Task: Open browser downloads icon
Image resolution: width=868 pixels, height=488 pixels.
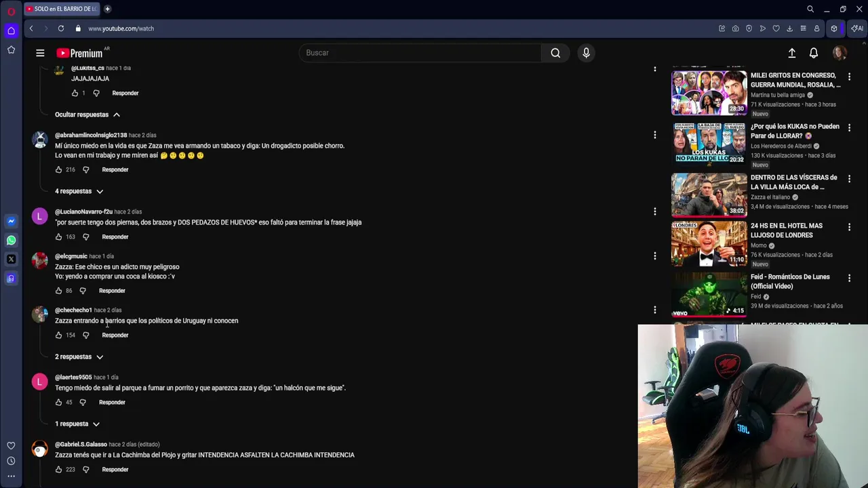Action: (790, 28)
